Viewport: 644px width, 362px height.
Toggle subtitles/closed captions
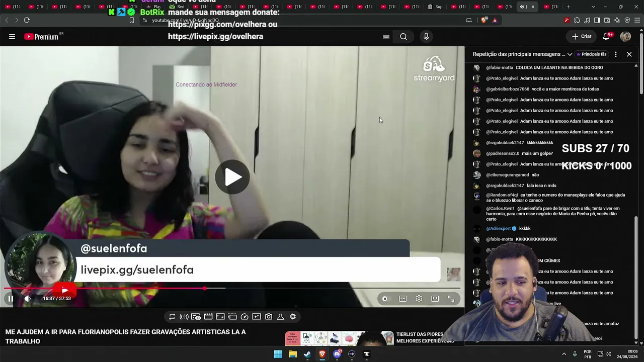click(403, 299)
